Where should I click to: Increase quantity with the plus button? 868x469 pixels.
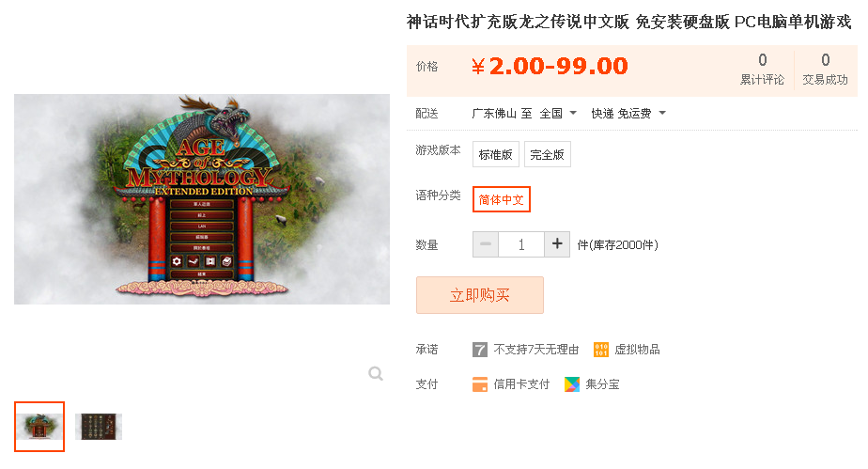click(557, 244)
